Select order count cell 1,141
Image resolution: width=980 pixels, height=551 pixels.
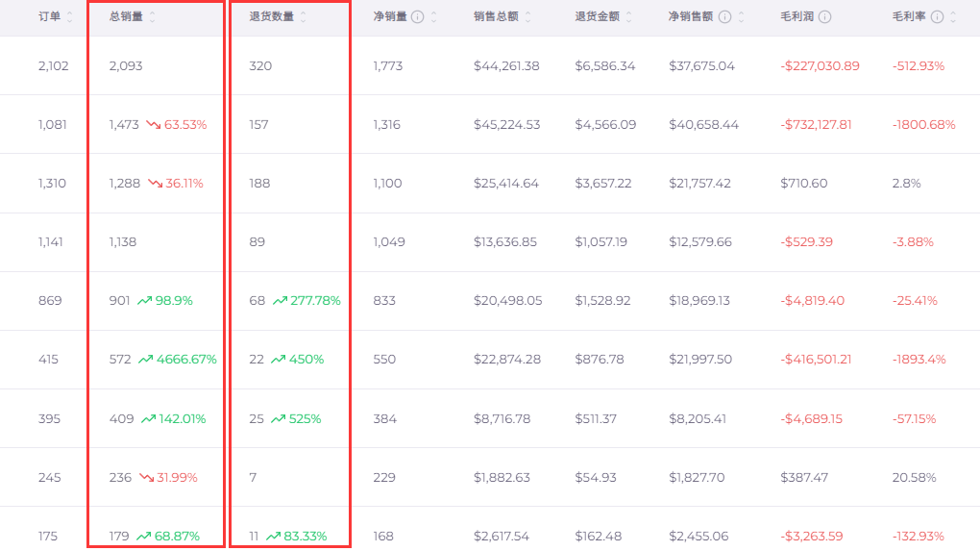[x=51, y=242]
